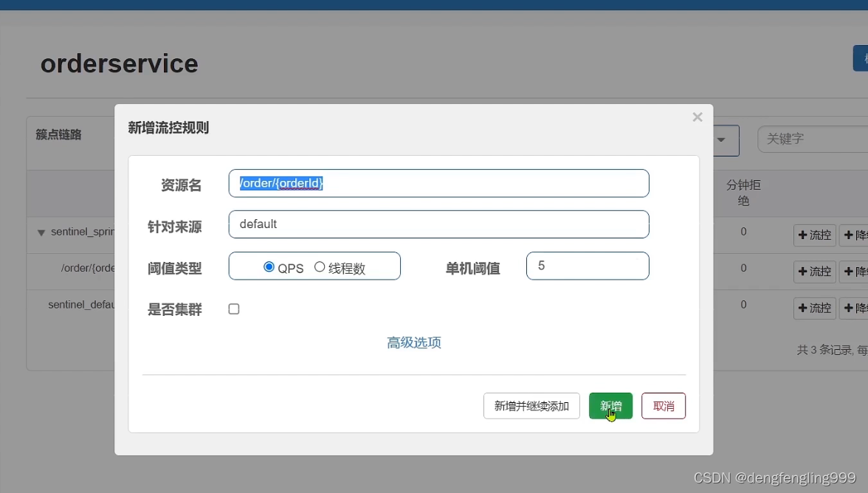Close the 新增流控规则 dialog with X
This screenshot has height=493, width=868.
point(697,117)
